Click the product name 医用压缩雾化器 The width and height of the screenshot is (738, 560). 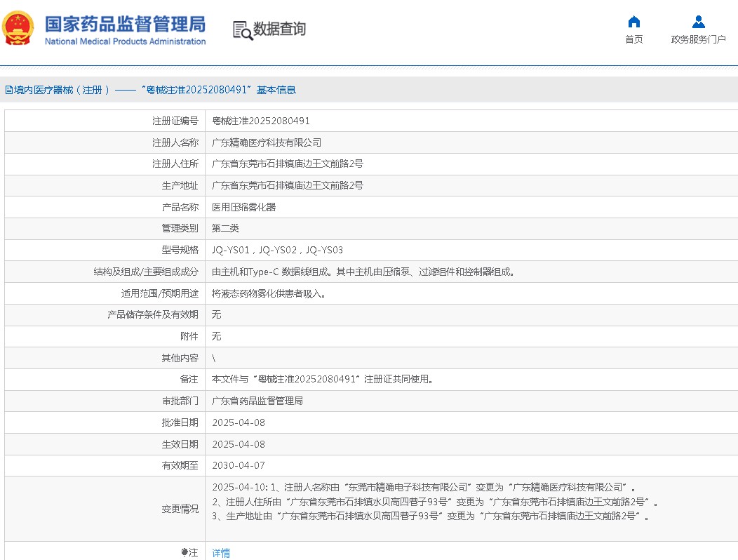[244, 207]
